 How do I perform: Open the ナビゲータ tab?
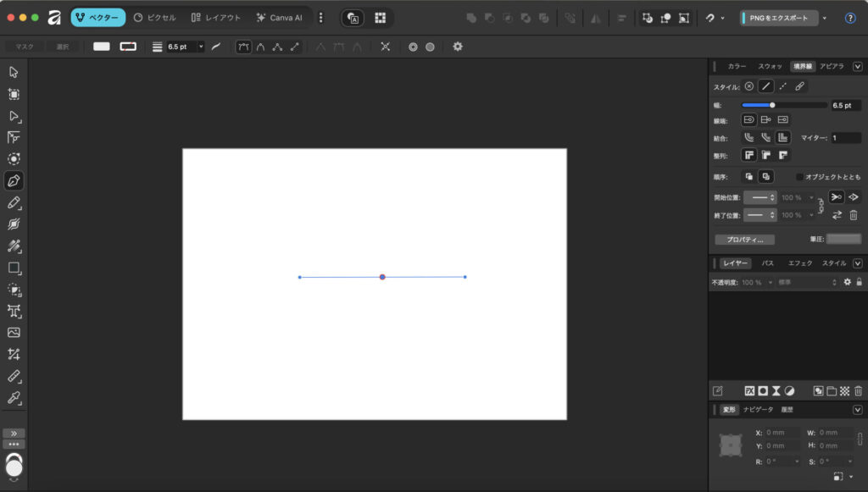(x=758, y=410)
